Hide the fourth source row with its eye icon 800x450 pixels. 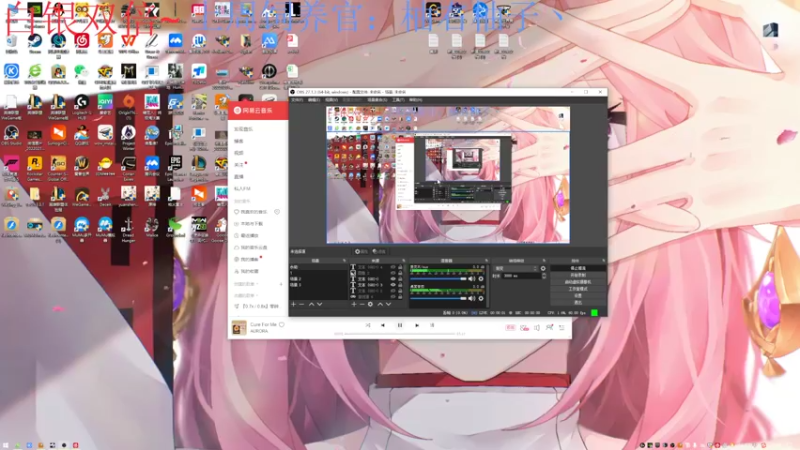pos(393,285)
